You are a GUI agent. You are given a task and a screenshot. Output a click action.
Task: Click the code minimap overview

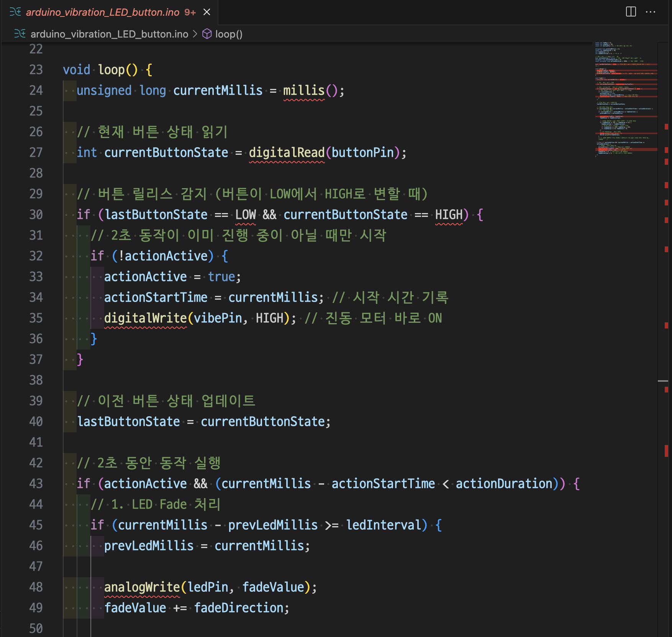(x=626, y=100)
